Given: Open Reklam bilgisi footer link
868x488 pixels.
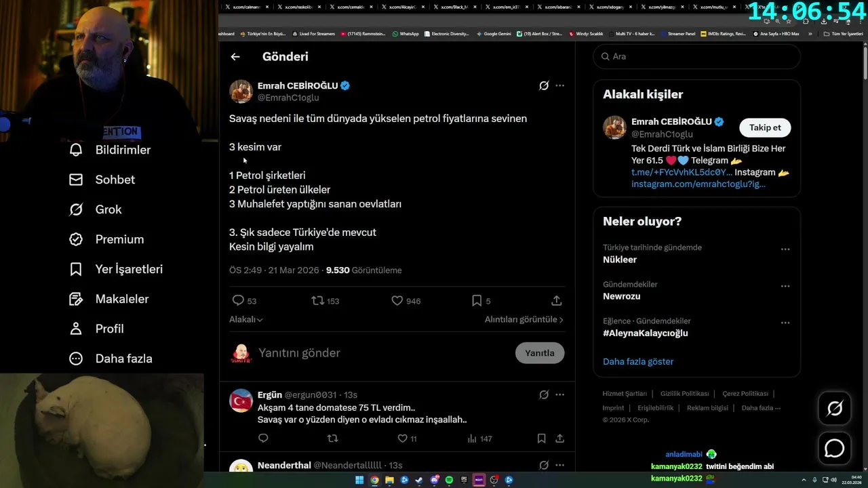Looking at the screenshot, I should pos(707,408).
